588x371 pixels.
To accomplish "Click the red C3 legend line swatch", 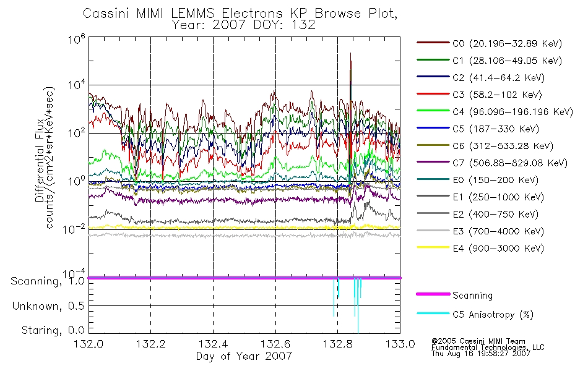I will tap(433, 94).
